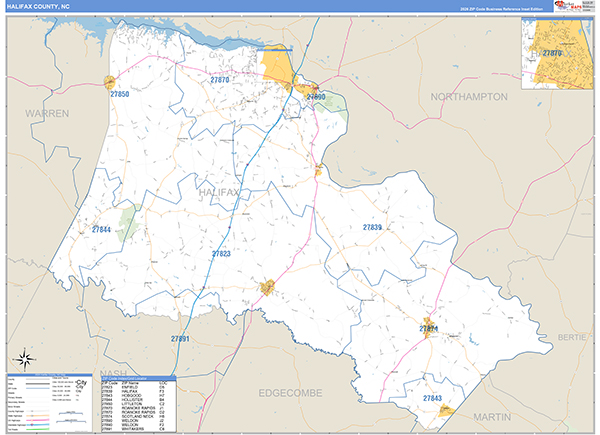
Task: Click the 27890 ZIP code label
Action: click(316, 97)
